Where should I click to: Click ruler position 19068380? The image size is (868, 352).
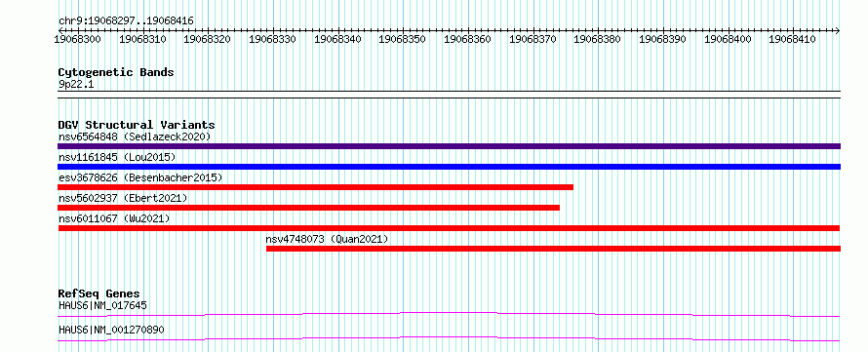[x=597, y=39]
